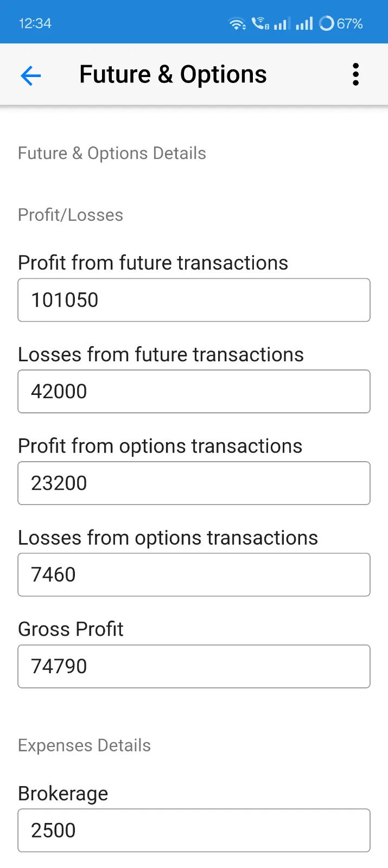Image resolution: width=388 pixels, height=868 pixels.
Task: Tap the Profit/Losses section label
Action: pos(71,215)
